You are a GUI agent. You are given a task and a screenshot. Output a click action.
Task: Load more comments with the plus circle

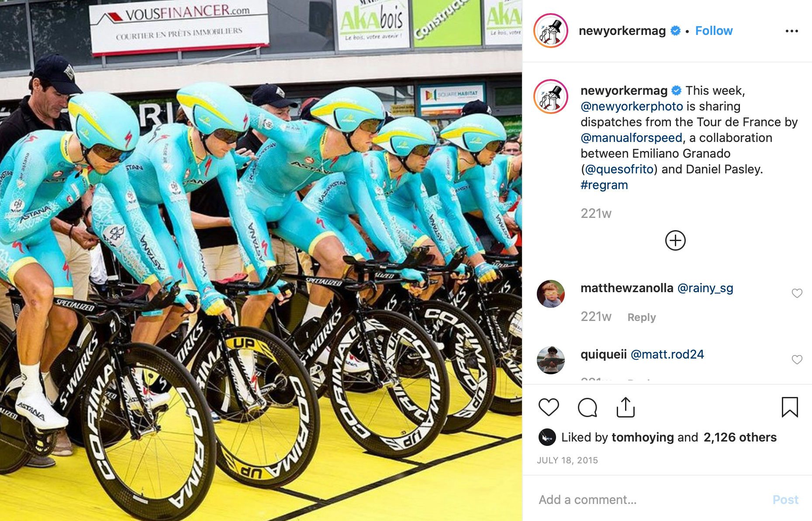point(675,240)
